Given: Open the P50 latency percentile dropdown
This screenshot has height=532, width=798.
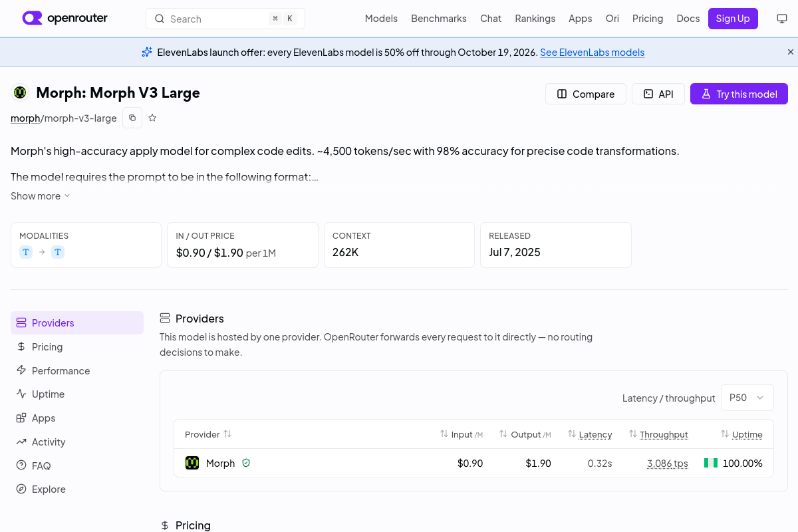Looking at the screenshot, I should click(x=747, y=398).
